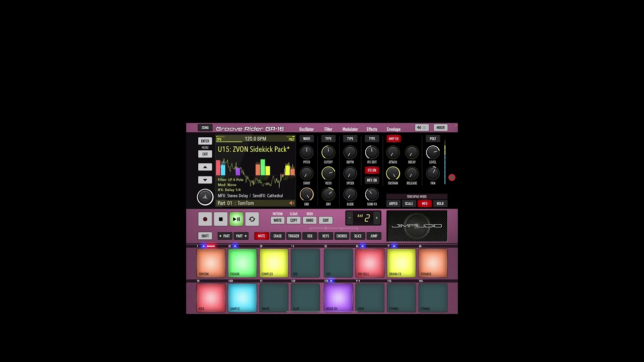Click the IFX EDIT knob
Screen dimensions: 644x362
pos(372,152)
